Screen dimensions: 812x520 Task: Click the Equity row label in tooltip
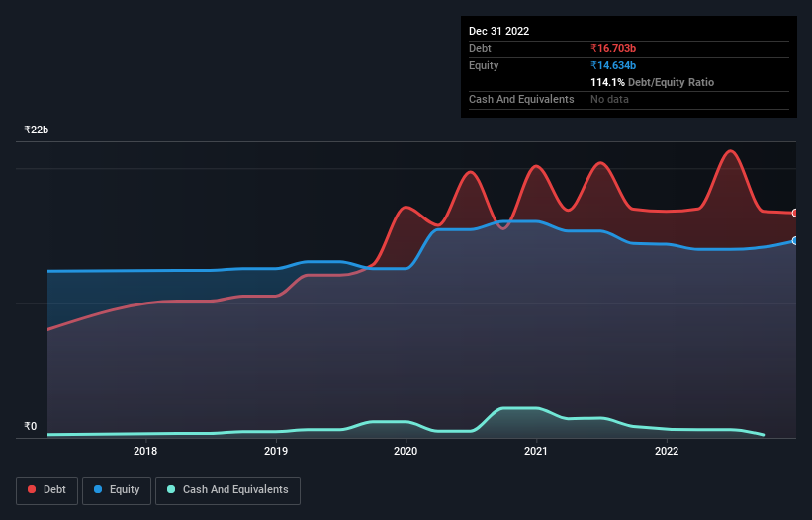coord(484,65)
